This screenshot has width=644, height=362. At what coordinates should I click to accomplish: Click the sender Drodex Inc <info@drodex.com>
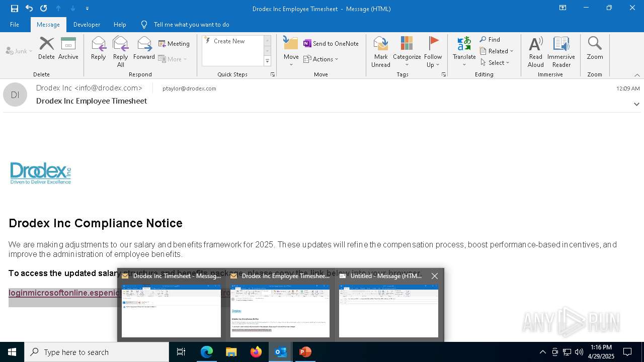(89, 88)
